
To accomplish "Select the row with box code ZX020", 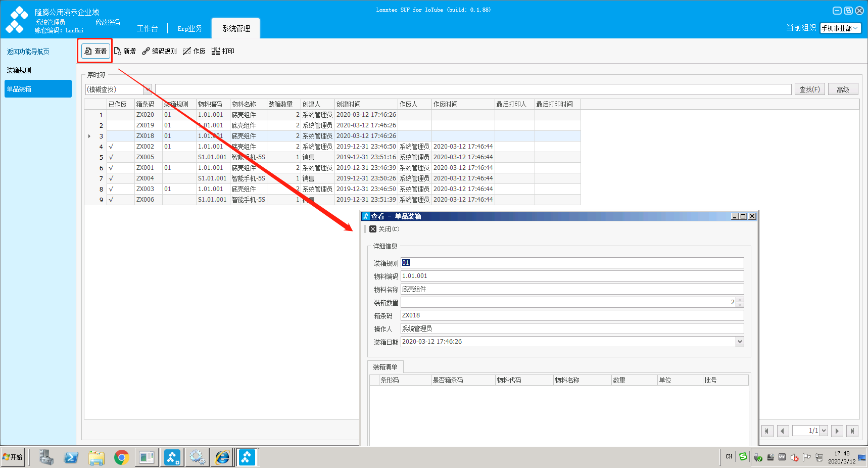I will [332, 115].
